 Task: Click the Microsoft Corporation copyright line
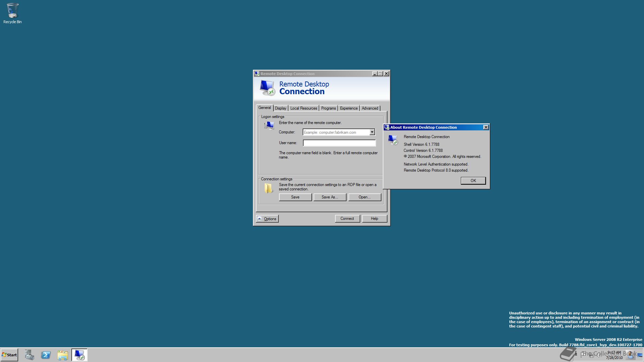442,157
